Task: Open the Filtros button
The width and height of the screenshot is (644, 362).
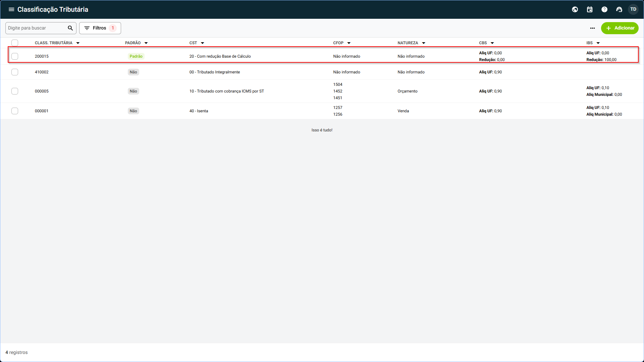Action: [x=100, y=28]
